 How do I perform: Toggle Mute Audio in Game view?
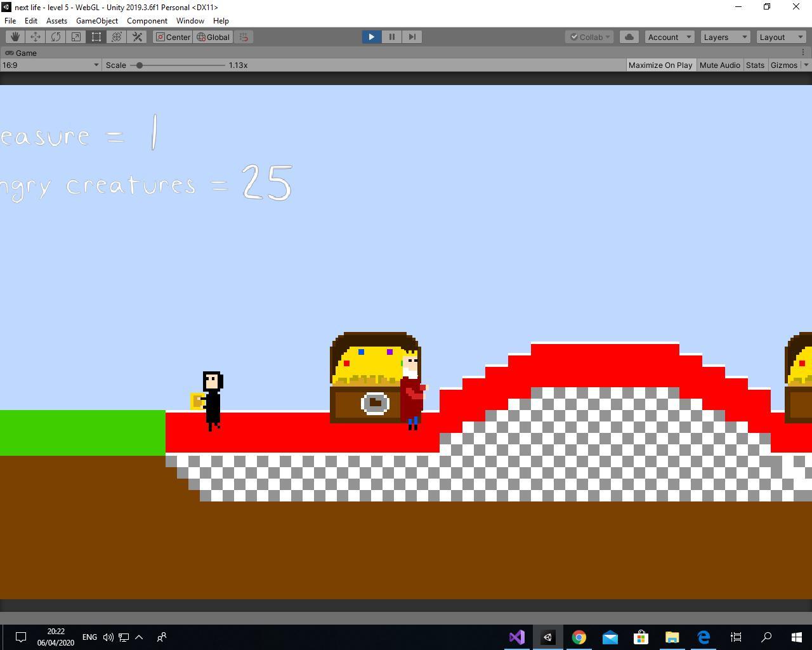719,65
